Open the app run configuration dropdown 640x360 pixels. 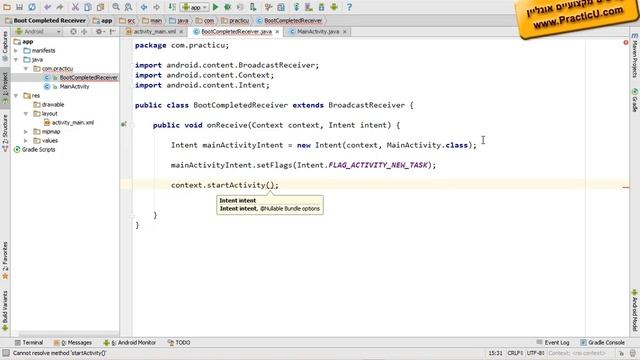(194, 7)
